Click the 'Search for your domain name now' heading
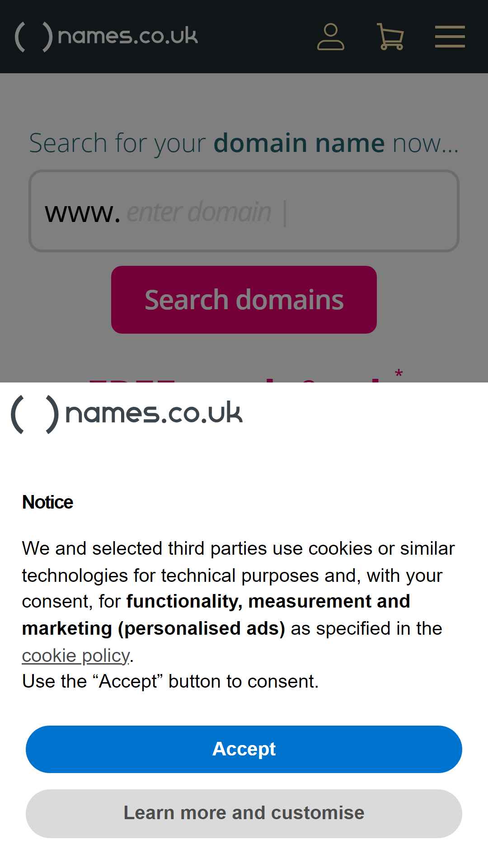The image size is (488, 868). (x=244, y=143)
